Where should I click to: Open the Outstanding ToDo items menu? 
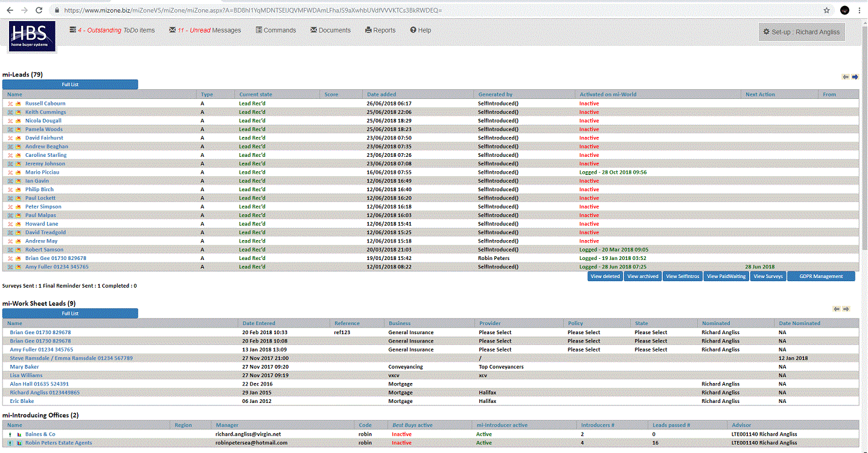[x=112, y=30]
